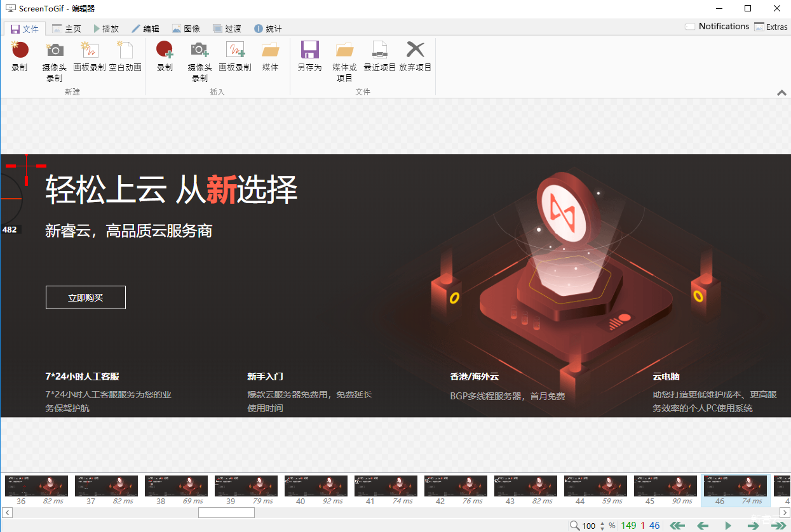Load media or project (媒体或项目)
The image size is (791, 532).
(345, 62)
